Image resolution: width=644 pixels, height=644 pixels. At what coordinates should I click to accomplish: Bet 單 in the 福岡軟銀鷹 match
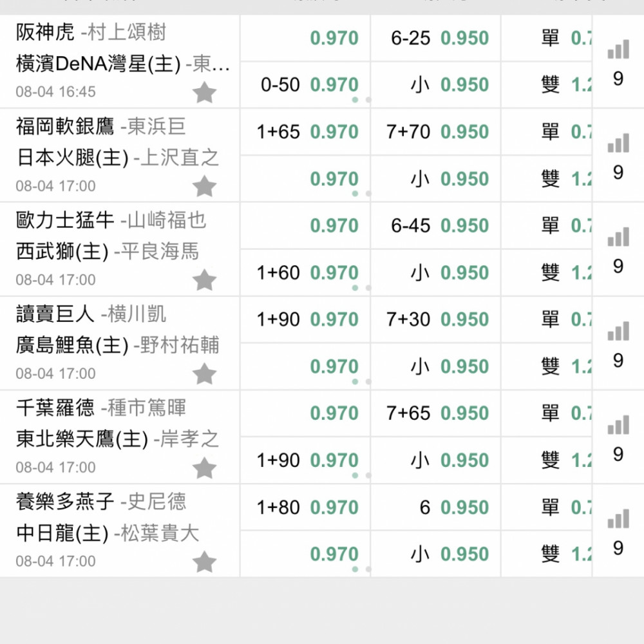(x=547, y=132)
